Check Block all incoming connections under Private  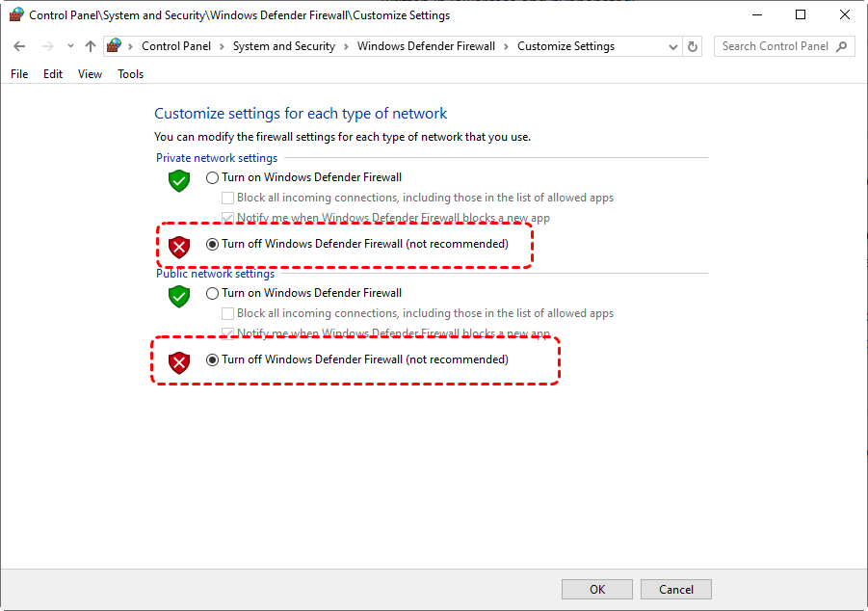click(x=228, y=198)
